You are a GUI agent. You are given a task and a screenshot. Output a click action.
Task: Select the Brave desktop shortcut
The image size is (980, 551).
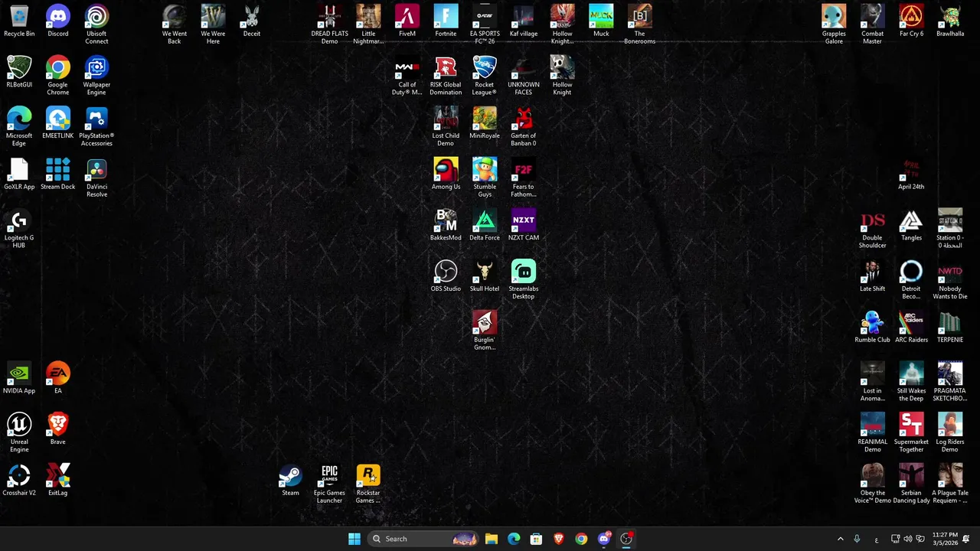(x=58, y=429)
